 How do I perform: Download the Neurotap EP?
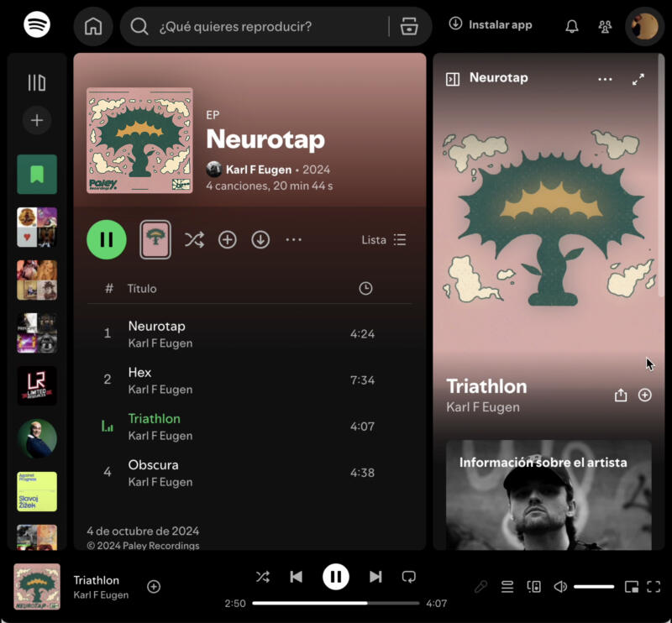[x=260, y=239]
